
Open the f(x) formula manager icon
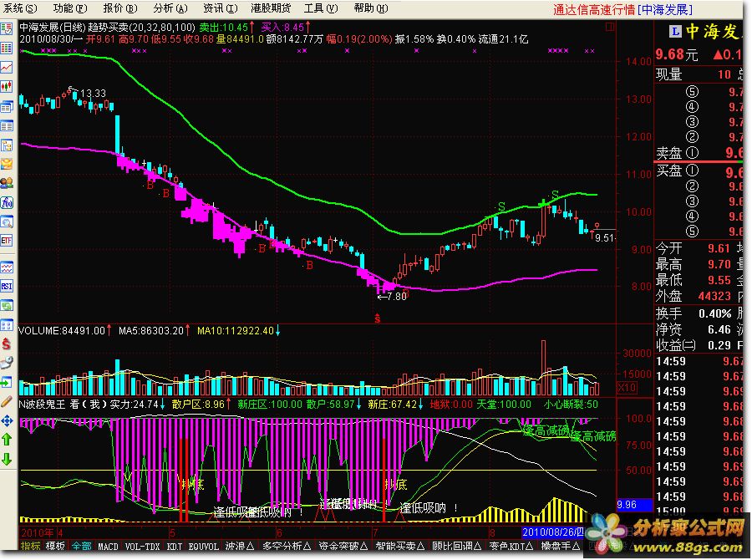coord(7,203)
